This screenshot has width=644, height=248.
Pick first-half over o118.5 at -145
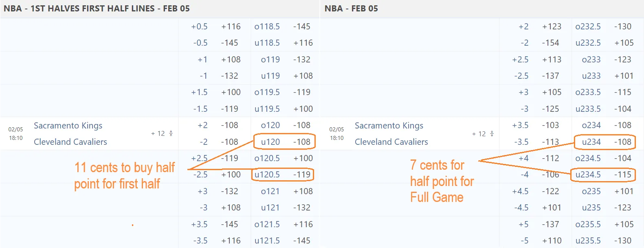coord(284,27)
